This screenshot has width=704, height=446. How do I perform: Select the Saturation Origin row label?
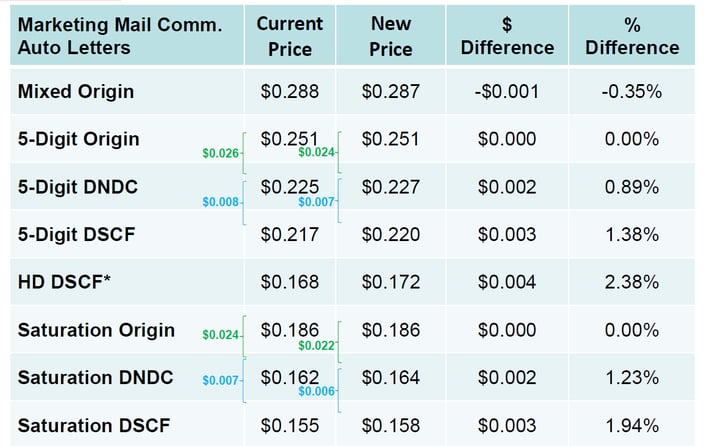click(96, 330)
